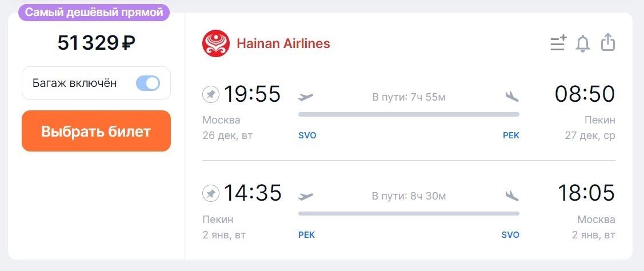Click the PEK departure code on return flight
644x271 pixels.
tap(306, 235)
